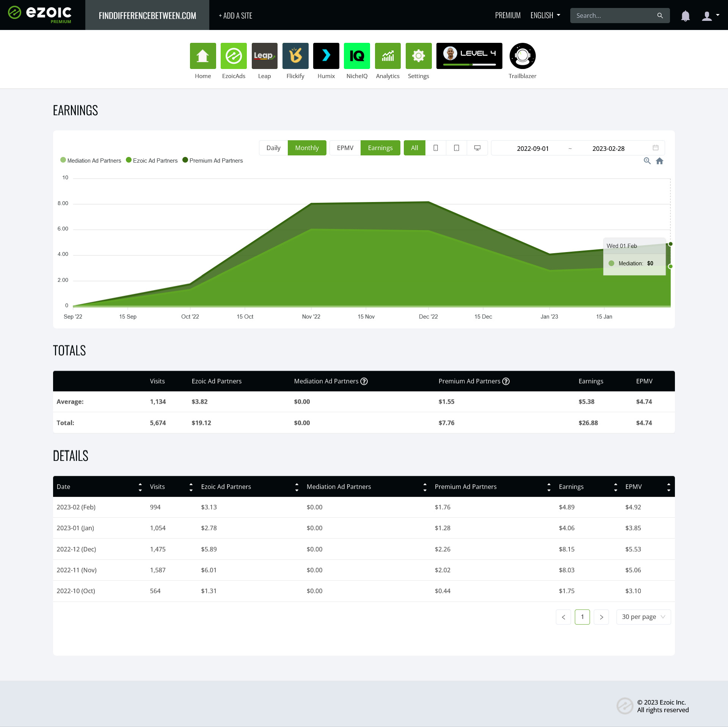Image resolution: width=728 pixels, height=727 pixels.
Task: Toggle Mediation Ad Partners legend series
Action: 91,160
